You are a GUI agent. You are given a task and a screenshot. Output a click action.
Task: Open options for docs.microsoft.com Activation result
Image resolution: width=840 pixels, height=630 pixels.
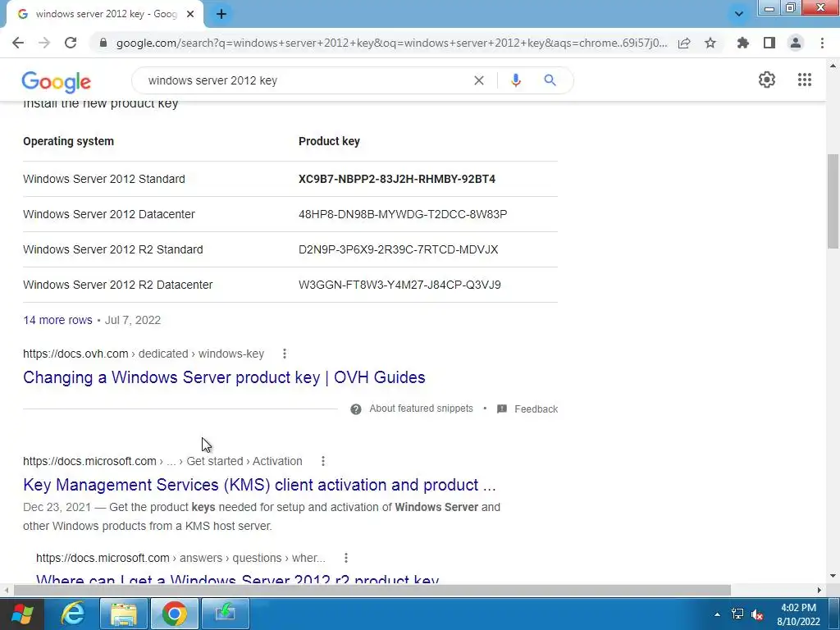click(323, 461)
